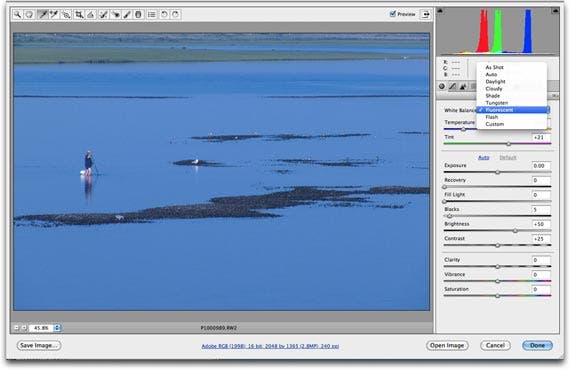Click the Open Image button

coord(447,345)
